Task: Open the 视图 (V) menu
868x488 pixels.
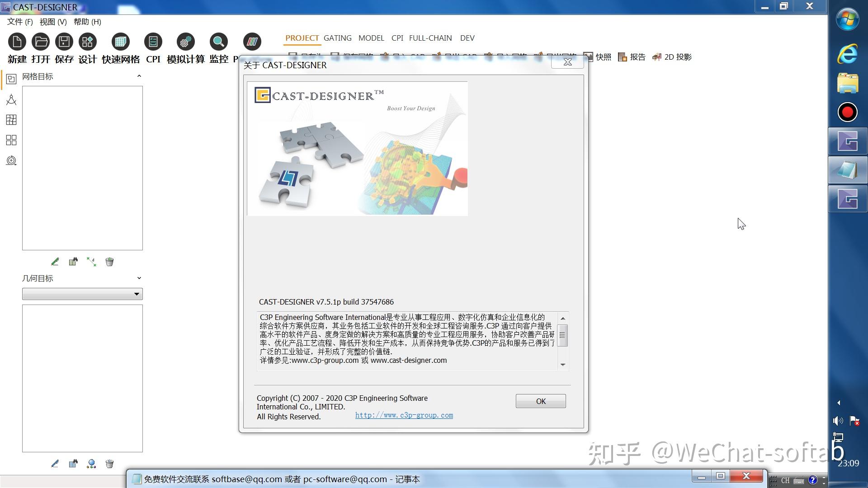Action: (53, 22)
